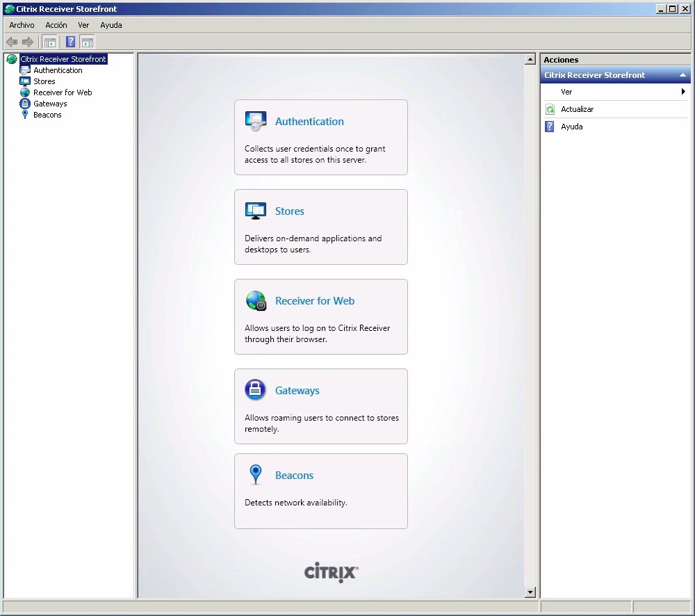Viewport: 695px width, 616px height.
Task: Click text 'Delivers on-demand applications and'
Action: [x=313, y=238]
